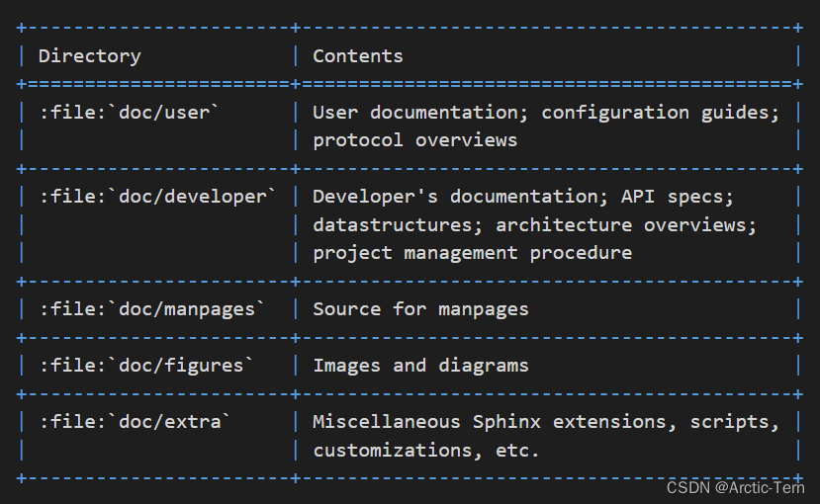Select the :file:`doc/extra` entry
Image resolution: width=820 pixels, height=504 pixels.
135,422
